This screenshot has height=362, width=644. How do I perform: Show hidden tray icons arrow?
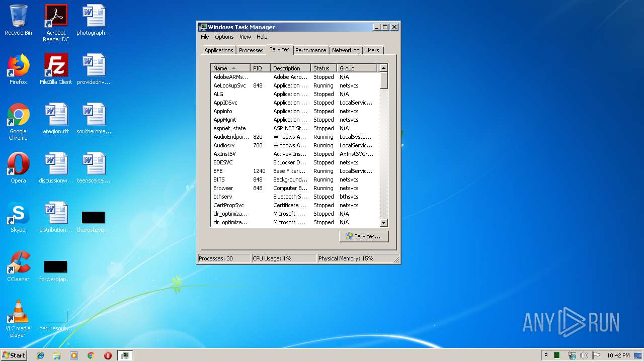tap(546, 355)
